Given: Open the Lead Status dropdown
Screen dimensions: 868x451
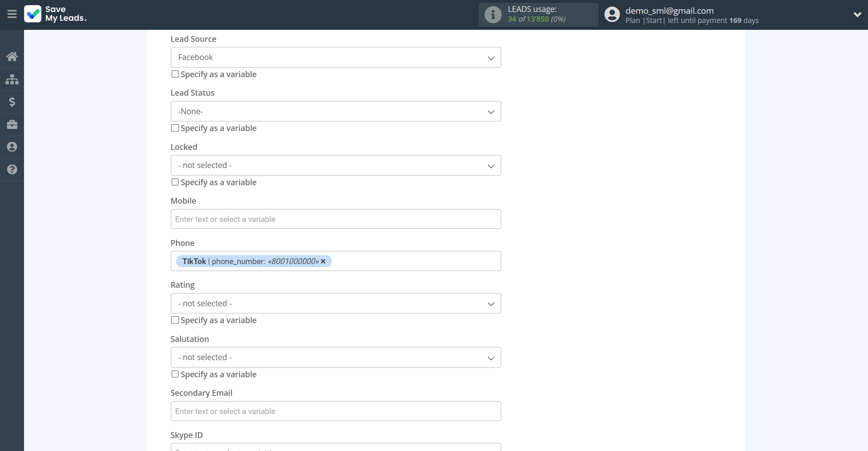Looking at the screenshot, I should tap(336, 111).
